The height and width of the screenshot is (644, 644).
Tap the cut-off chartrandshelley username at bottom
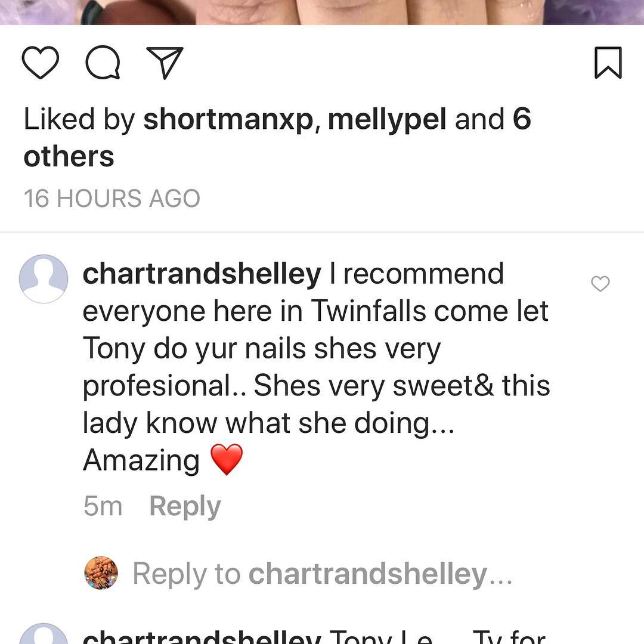tap(202, 637)
